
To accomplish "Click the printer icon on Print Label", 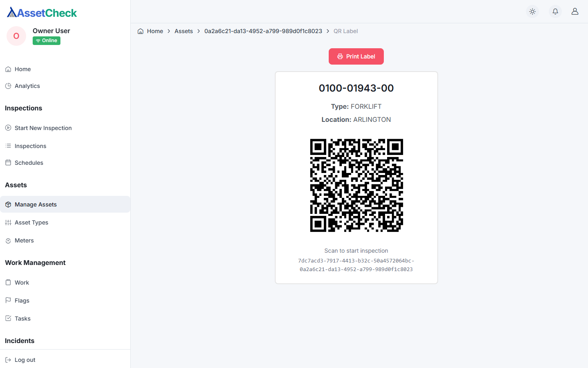I will click(x=340, y=56).
